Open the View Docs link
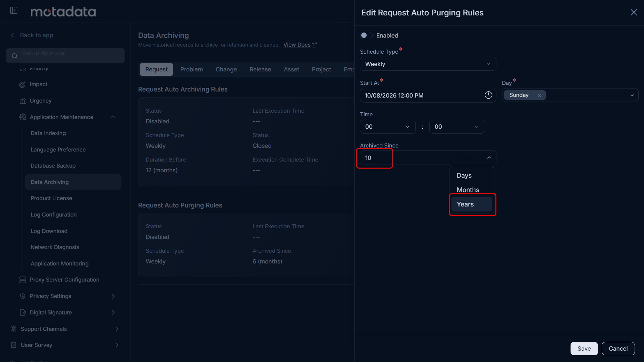This screenshot has width=644, height=362. tap(297, 45)
